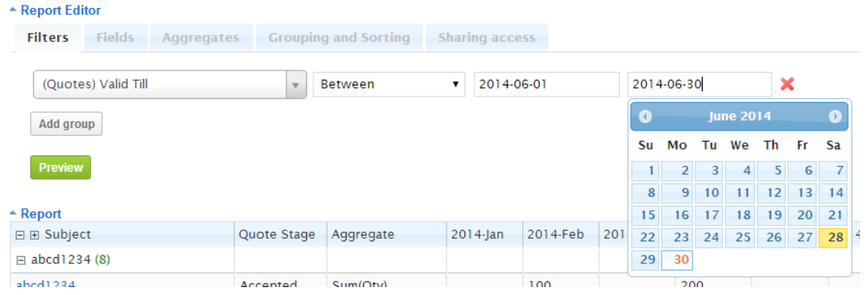Expand all rows icon beside Subject header
Screen dimensions: 868x295
(x=34, y=235)
